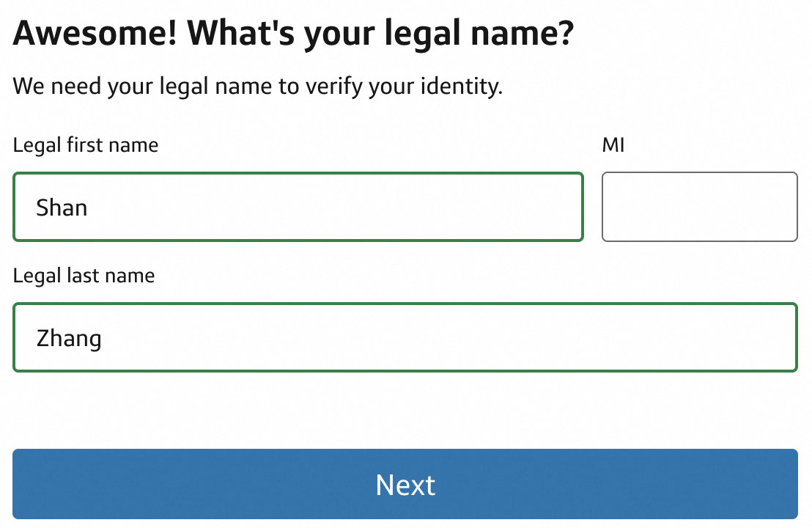The image size is (812, 528).
Task: Click the empty MI input box
Action: (699, 207)
